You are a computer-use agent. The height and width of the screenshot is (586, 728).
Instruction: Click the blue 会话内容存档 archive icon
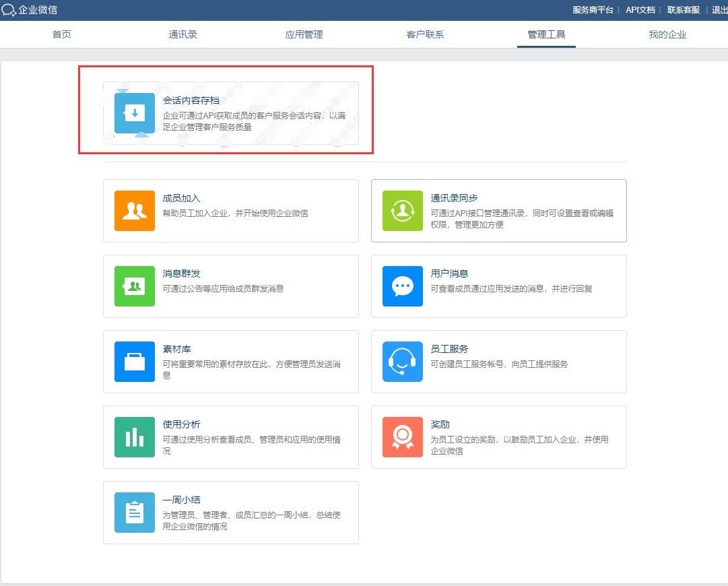[135, 113]
